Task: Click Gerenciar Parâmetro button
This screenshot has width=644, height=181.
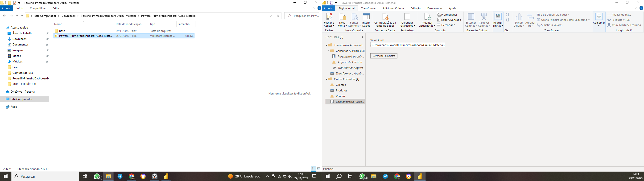Action: (x=384, y=56)
